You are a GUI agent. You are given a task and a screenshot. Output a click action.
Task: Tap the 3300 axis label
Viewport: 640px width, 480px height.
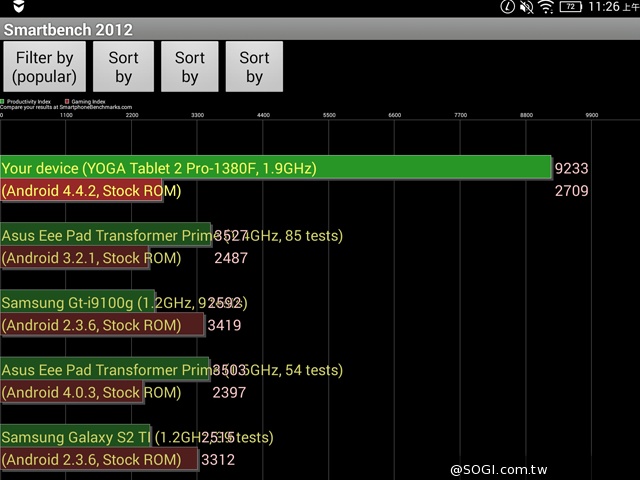(x=198, y=115)
